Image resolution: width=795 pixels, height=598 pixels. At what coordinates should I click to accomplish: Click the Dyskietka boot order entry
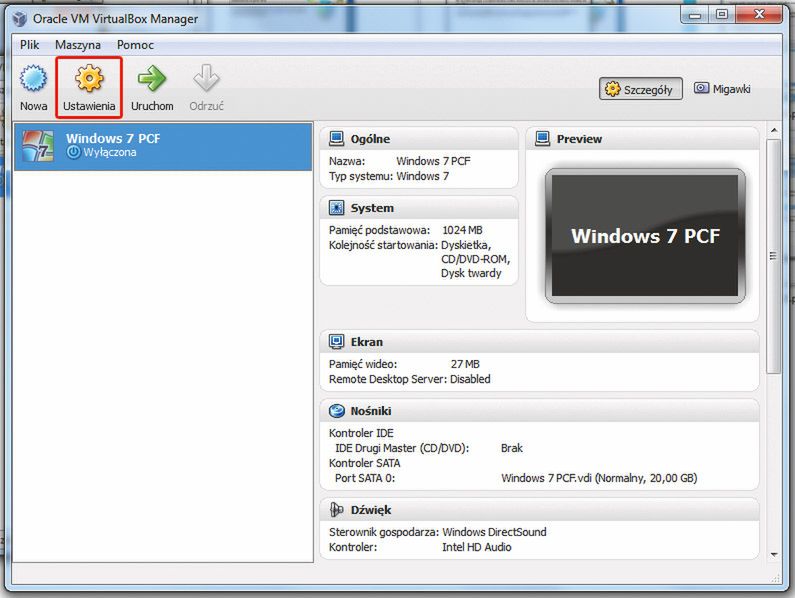coord(466,245)
